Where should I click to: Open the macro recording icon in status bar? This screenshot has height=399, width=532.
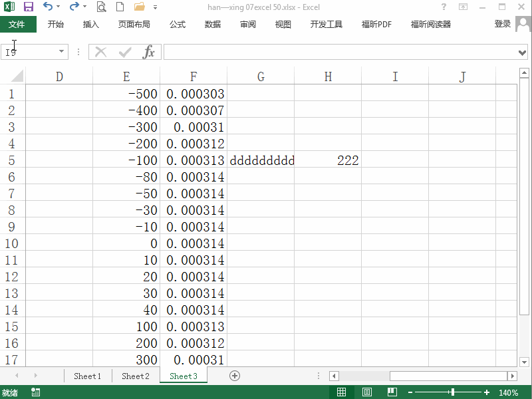35,392
